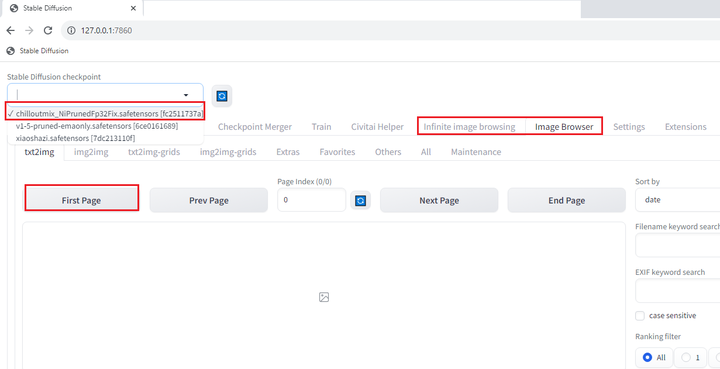This screenshot has width=720, height=369.
Task: Enable the case sensitive checkbox
Action: click(640, 316)
